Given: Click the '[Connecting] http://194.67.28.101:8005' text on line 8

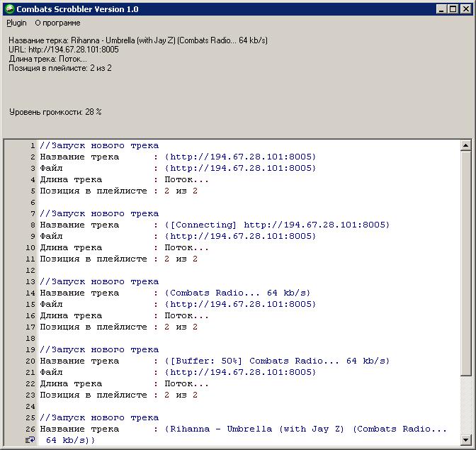Looking at the screenshot, I should 279,225.
